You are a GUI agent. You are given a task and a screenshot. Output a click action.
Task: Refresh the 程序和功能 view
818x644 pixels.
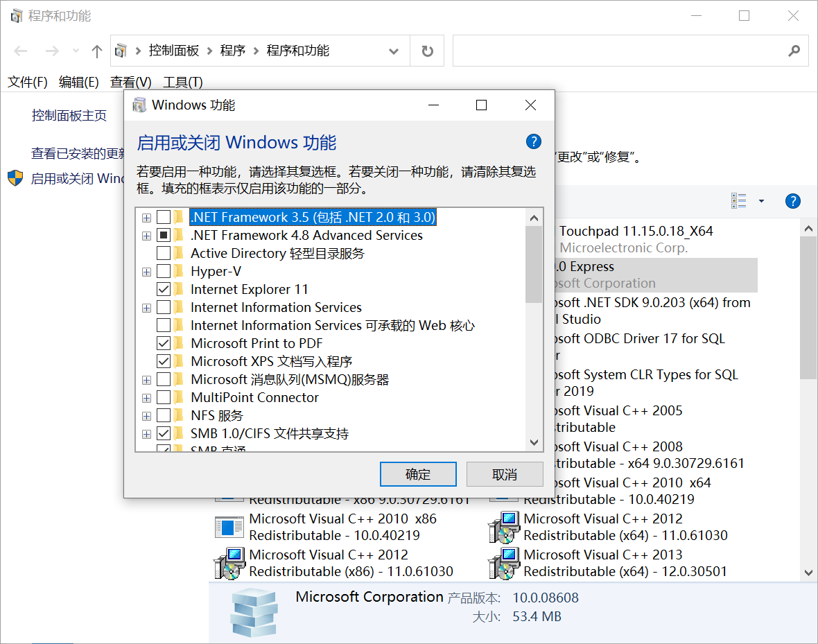coord(427,51)
